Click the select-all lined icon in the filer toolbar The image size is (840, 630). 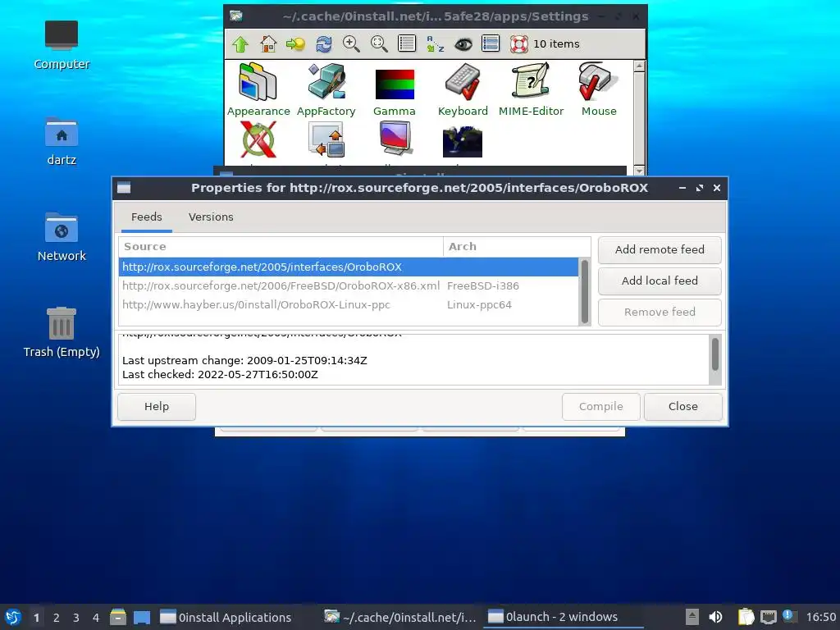(x=491, y=44)
